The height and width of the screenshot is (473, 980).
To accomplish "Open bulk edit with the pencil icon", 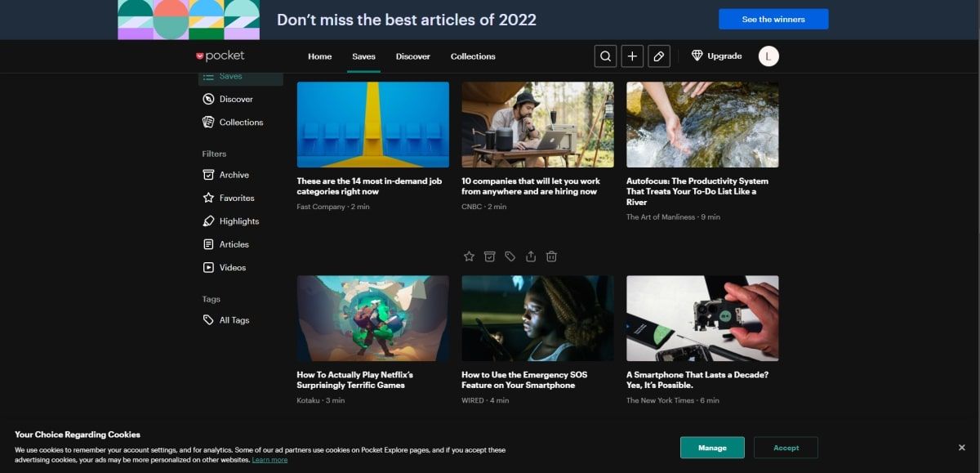I will (x=659, y=56).
